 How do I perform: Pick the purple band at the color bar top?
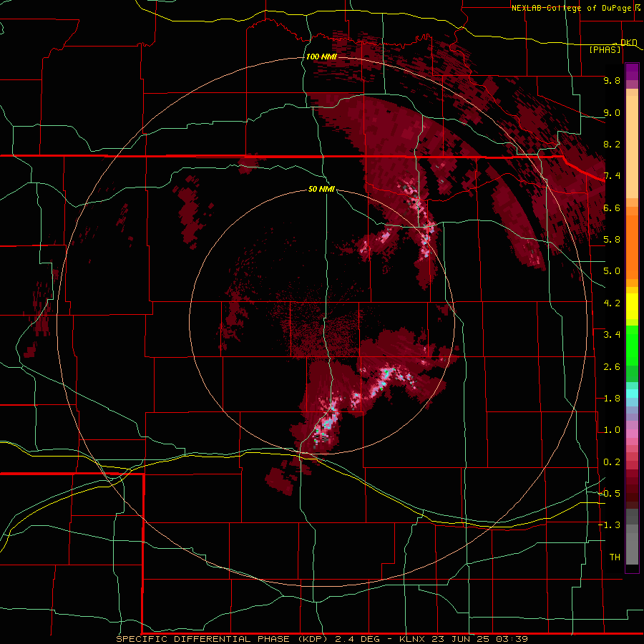[x=632, y=72]
